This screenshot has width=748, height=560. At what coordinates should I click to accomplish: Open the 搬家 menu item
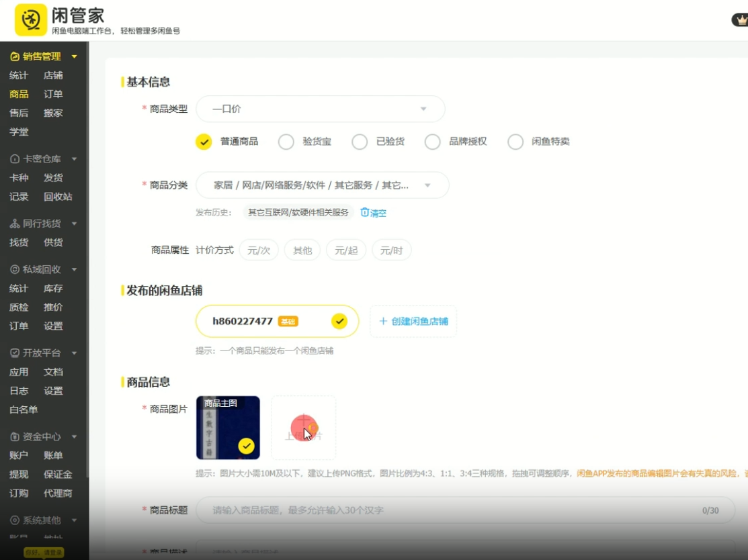(x=53, y=113)
